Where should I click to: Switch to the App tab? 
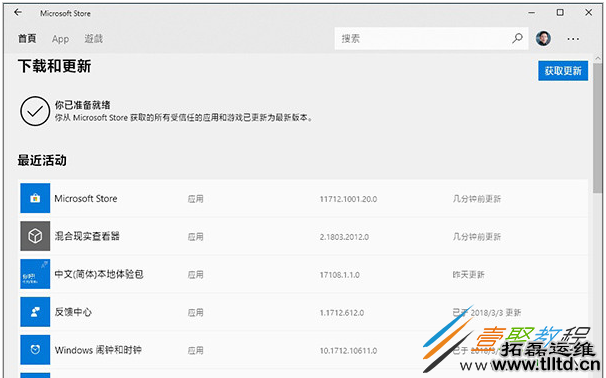pos(60,39)
